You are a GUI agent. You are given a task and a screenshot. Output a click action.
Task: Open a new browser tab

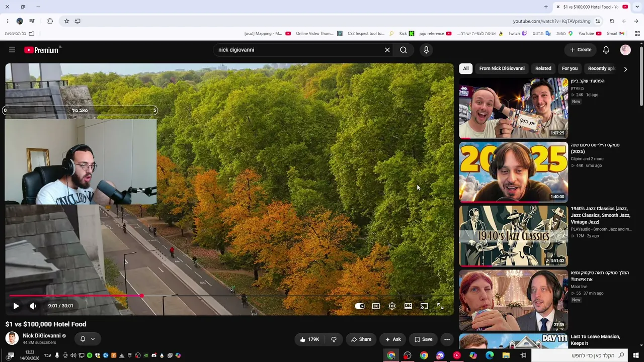546,7
